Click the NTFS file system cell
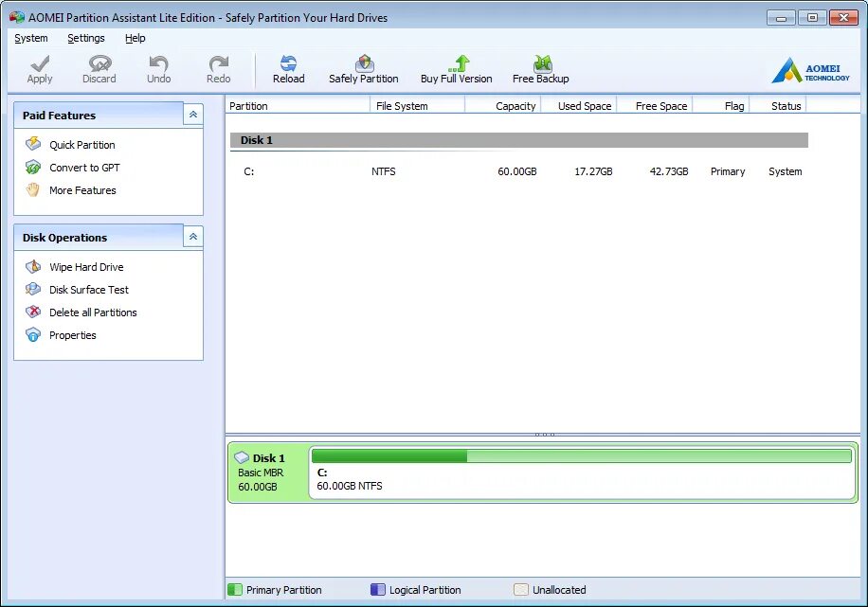Image resolution: width=868 pixels, height=607 pixels. coord(384,171)
